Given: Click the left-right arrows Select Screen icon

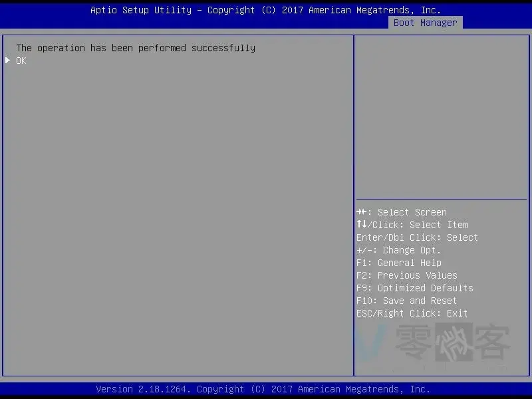Looking at the screenshot, I should pos(362,212).
